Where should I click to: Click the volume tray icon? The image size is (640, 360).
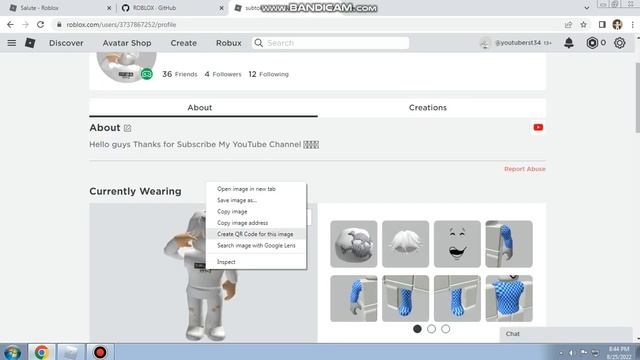coord(571,353)
